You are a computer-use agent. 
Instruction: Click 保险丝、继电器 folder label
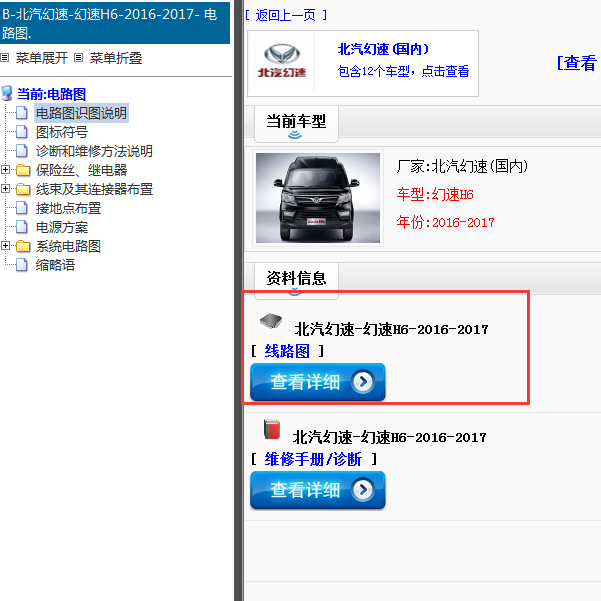(x=81, y=170)
